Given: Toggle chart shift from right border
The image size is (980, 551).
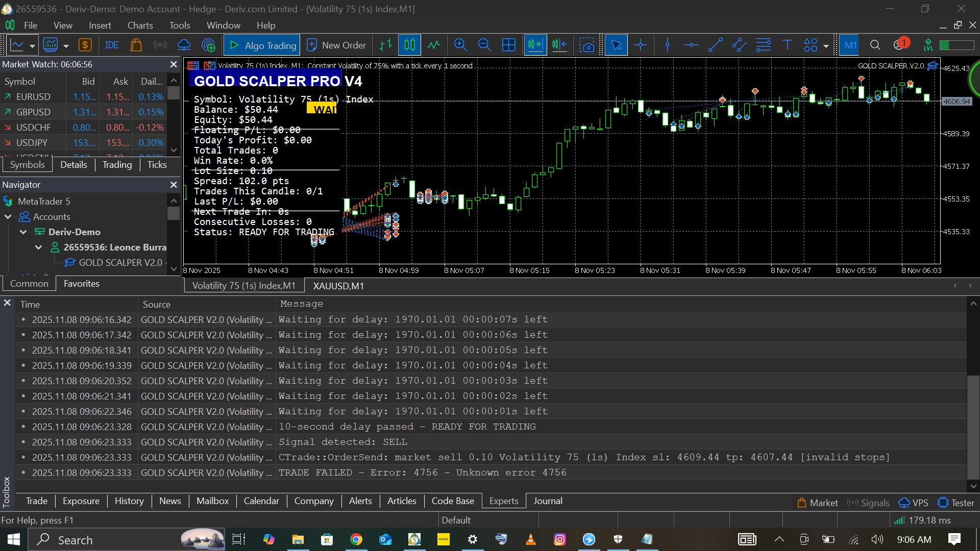Looking at the screenshot, I should click(x=559, y=45).
